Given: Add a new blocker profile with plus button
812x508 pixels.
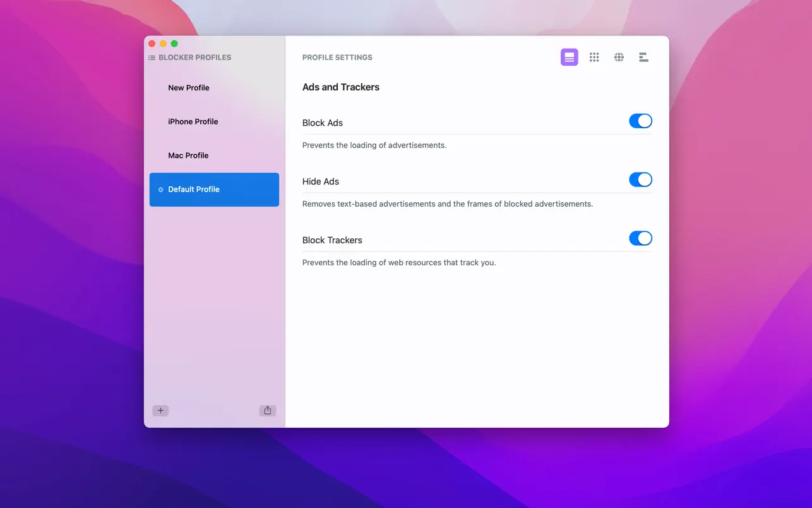Looking at the screenshot, I should click(160, 411).
